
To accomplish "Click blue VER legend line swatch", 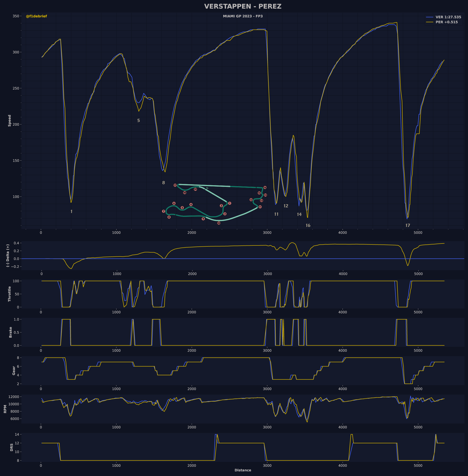I will (429, 17).
